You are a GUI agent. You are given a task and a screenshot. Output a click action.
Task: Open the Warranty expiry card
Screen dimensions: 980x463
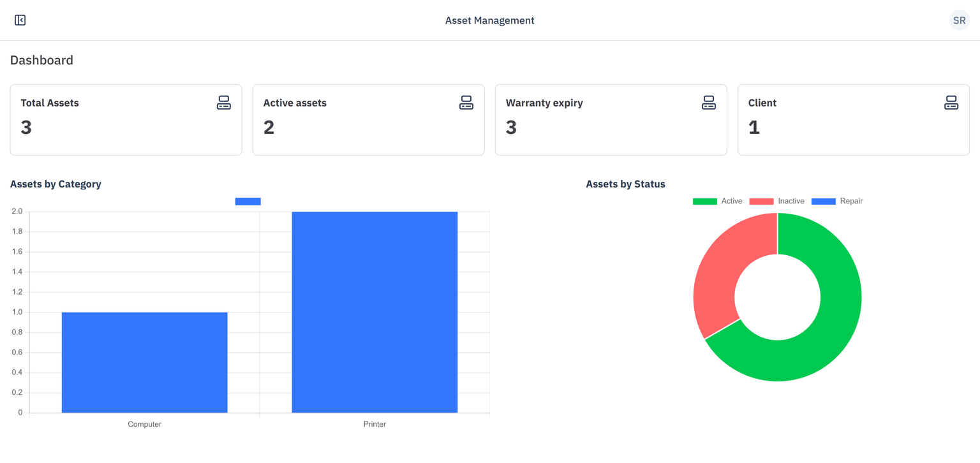click(611, 120)
